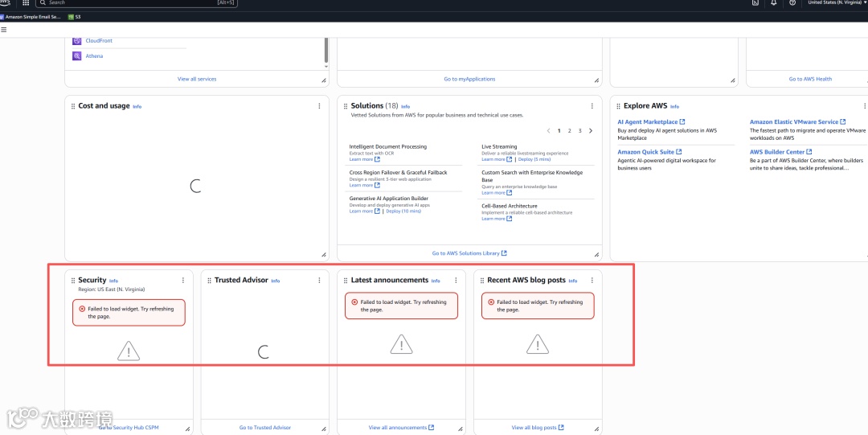Click Info next to Solutions title
The image size is (868, 435).
click(405, 106)
